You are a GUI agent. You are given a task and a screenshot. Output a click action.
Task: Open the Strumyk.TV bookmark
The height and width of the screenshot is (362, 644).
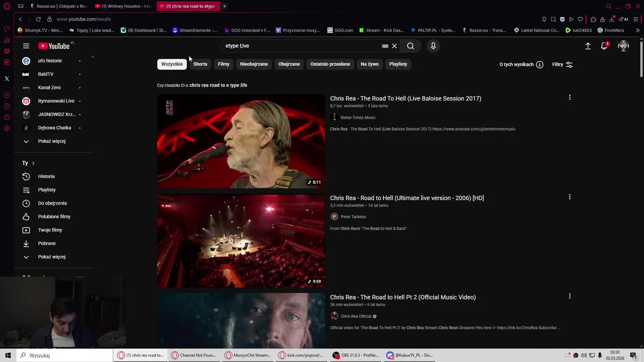click(x=40, y=30)
